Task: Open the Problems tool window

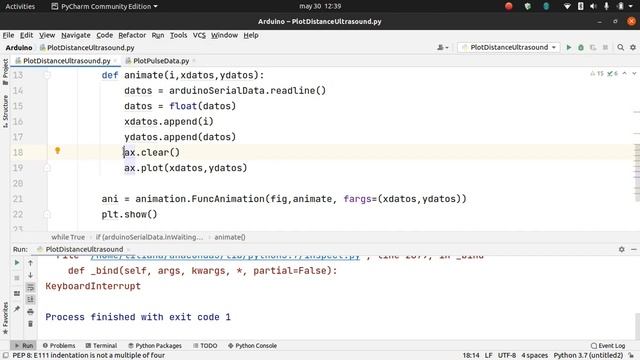Action: 59,346
